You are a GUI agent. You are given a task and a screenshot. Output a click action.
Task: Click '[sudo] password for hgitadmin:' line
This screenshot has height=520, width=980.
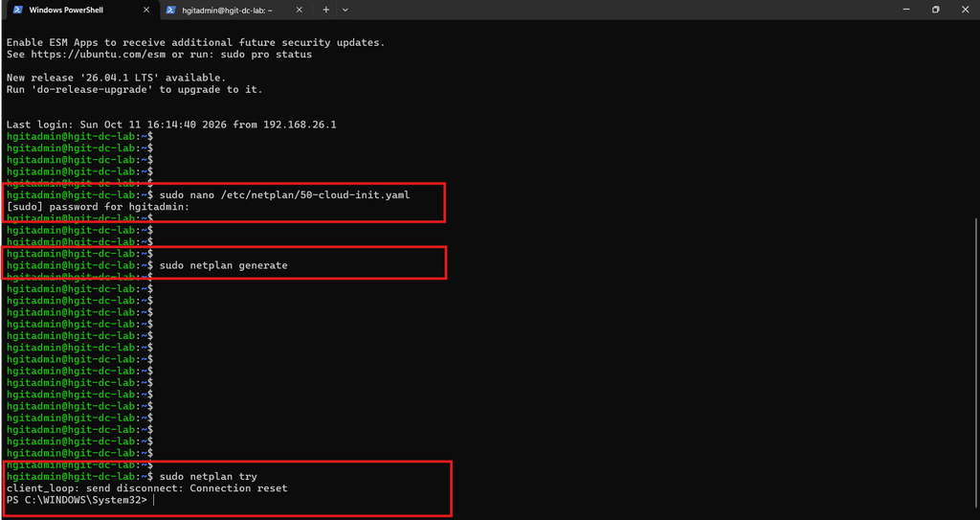[x=98, y=207]
